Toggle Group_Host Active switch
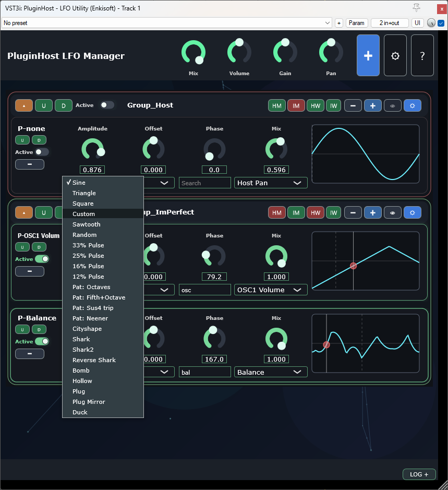 point(107,105)
